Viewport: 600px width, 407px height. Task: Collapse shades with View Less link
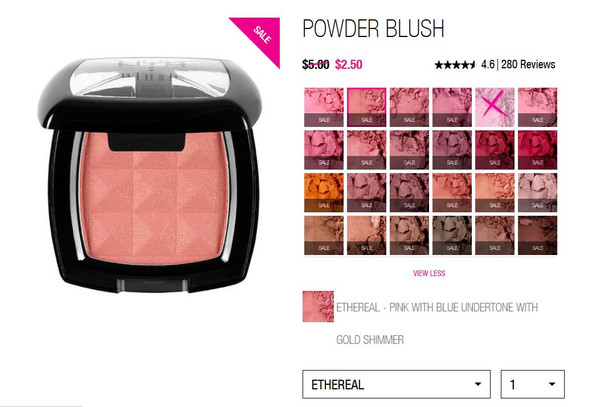(429, 273)
